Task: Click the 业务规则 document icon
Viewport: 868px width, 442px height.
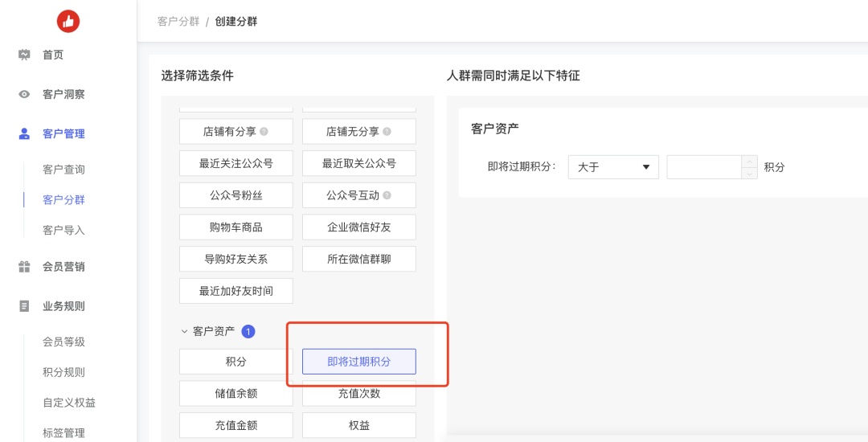Action: click(24, 306)
